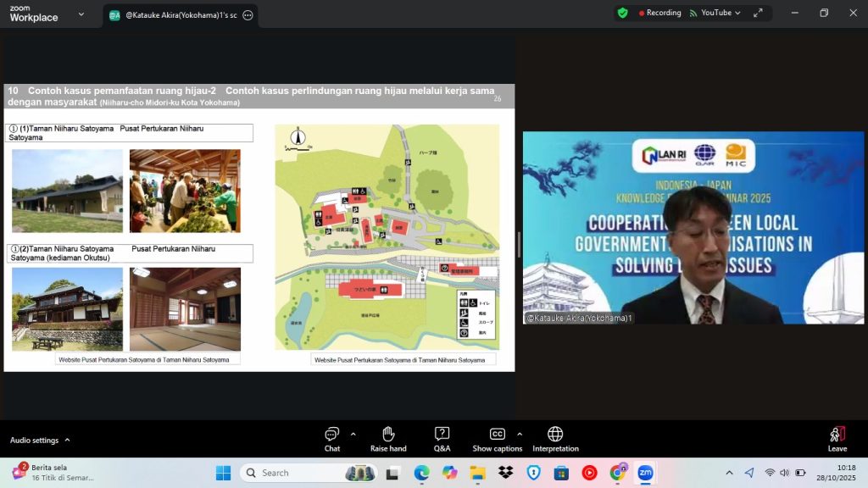Image resolution: width=868 pixels, height=488 pixels.
Task: Toggle Show captions
Action: point(497,438)
